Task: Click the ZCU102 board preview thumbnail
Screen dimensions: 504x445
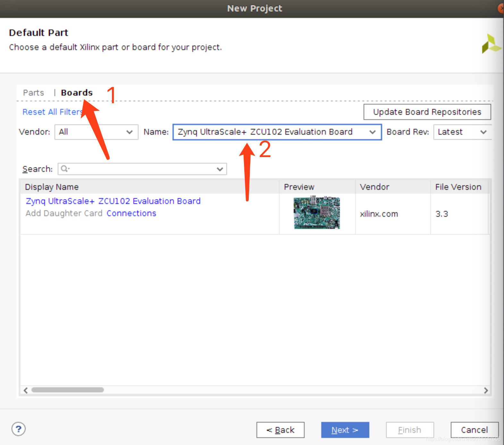Action: pos(317,213)
